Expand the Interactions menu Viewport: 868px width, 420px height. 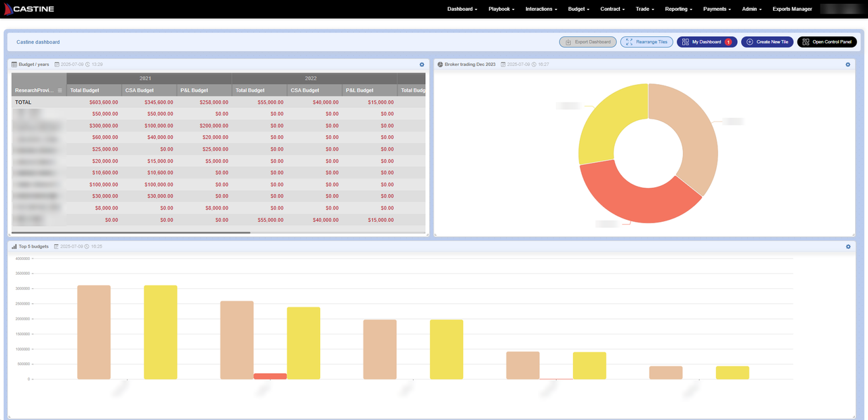point(541,9)
